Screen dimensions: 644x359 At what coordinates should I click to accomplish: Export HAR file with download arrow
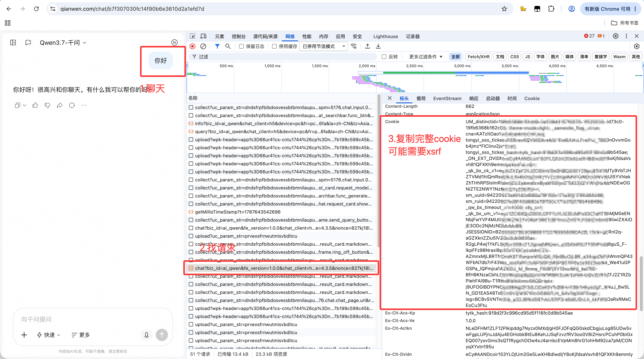pos(378,46)
